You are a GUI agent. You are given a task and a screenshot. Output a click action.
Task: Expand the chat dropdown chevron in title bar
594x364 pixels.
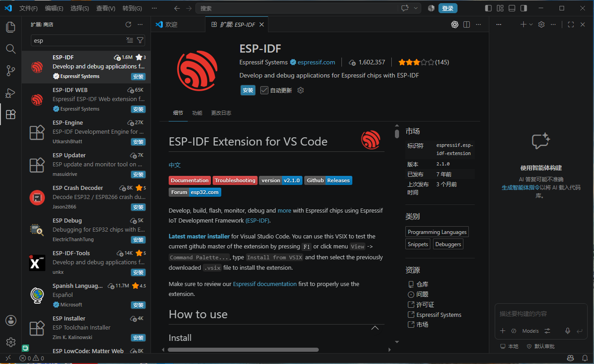pos(416,8)
